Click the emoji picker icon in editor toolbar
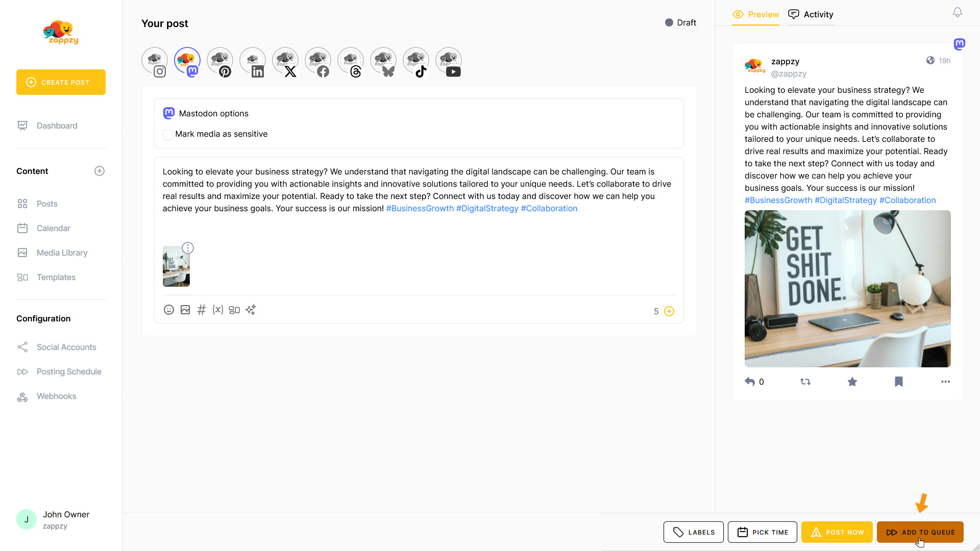The height and width of the screenshot is (551, 980). pyautogui.click(x=168, y=310)
